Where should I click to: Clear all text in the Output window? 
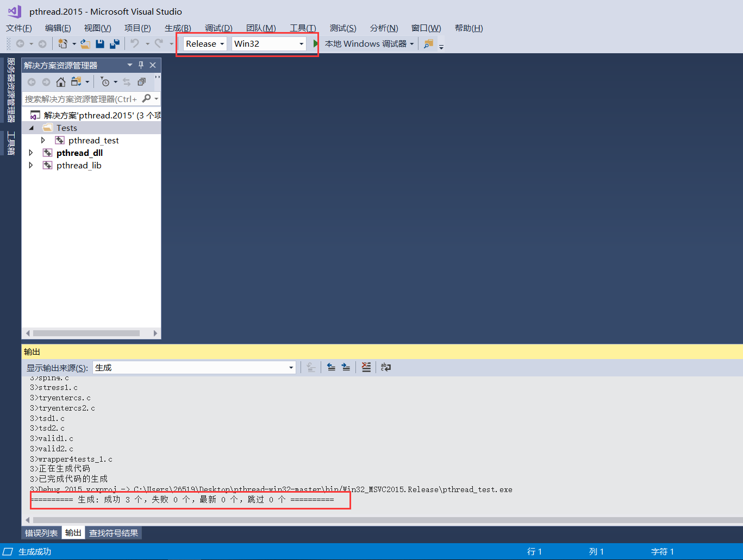coord(366,367)
